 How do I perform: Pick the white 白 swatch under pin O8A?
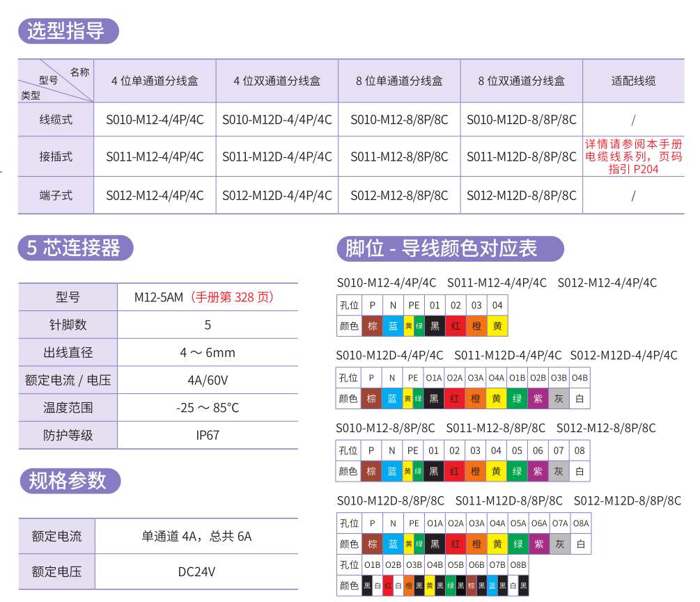pyautogui.click(x=581, y=544)
